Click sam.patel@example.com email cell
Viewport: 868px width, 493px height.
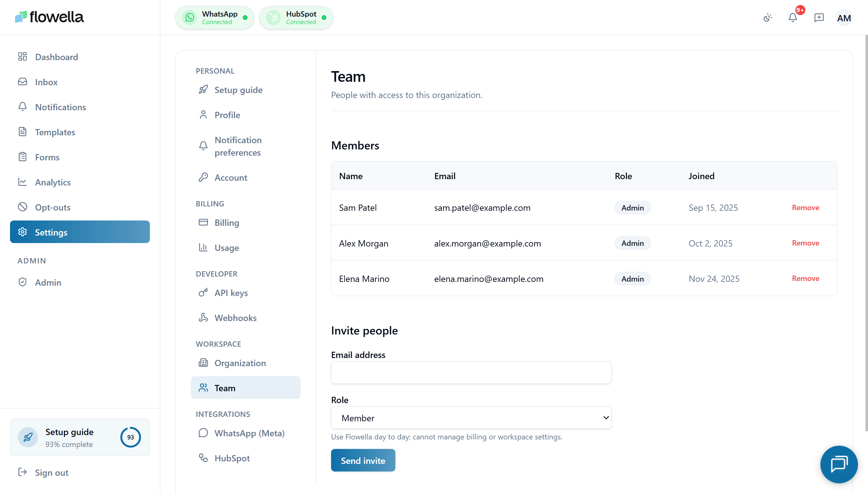click(x=482, y=208)
